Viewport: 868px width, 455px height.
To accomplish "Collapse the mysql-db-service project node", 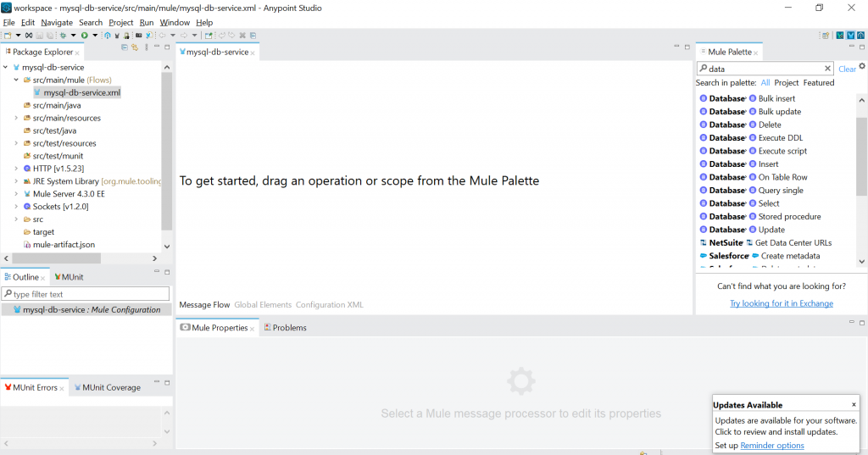I will point(6,67).
